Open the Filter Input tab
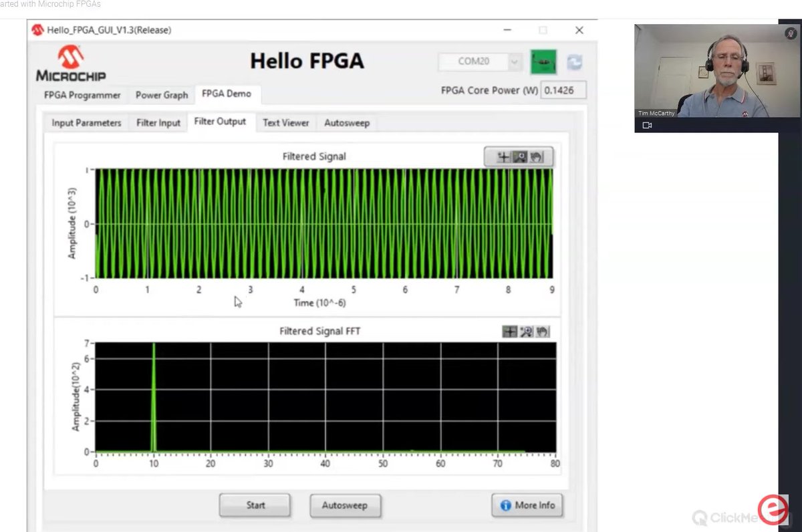Screen dimensions: 802x532 (158, 123)
